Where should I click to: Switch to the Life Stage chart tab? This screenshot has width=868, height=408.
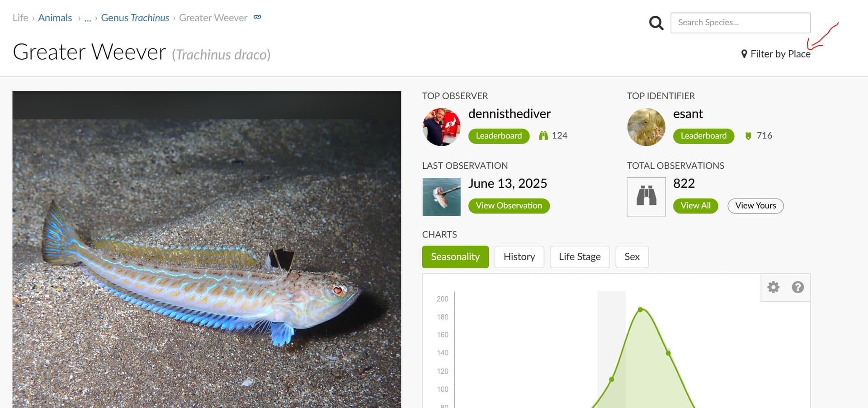(x=580, y=257)
